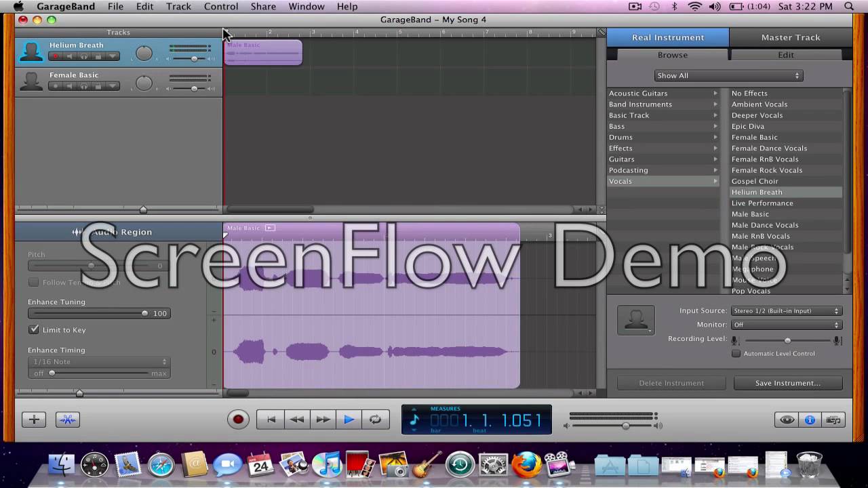
Task: Mute the Helium Breath track
Action: coord(70,56)
